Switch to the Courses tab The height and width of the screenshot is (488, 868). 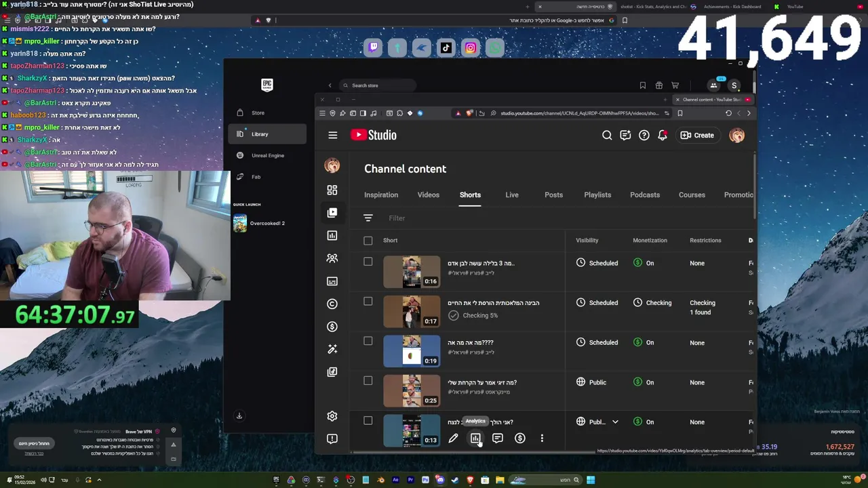tap(692, 195)
